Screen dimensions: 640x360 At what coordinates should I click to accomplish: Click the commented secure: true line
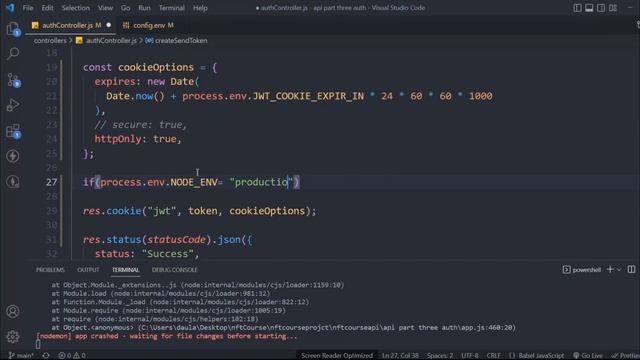(x=141, y=125)
